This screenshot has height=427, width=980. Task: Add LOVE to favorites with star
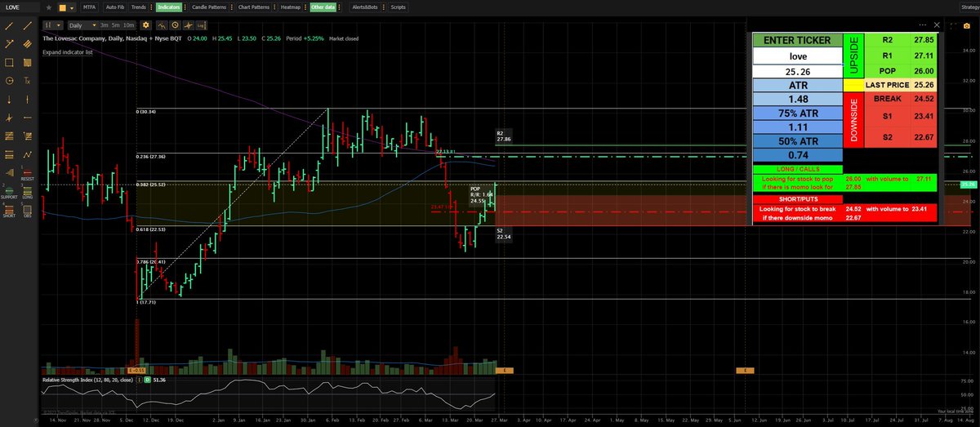[x=49, y=7]
